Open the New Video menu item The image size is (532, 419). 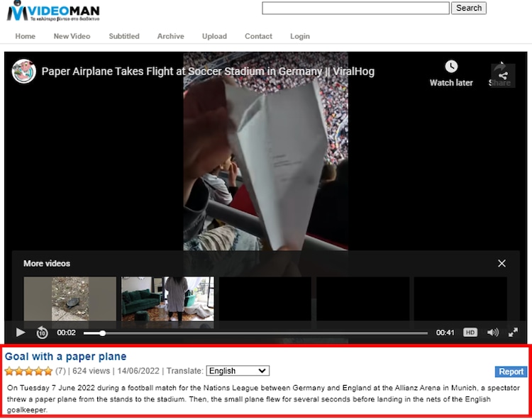pyautogui.click(x=72, y=36)
